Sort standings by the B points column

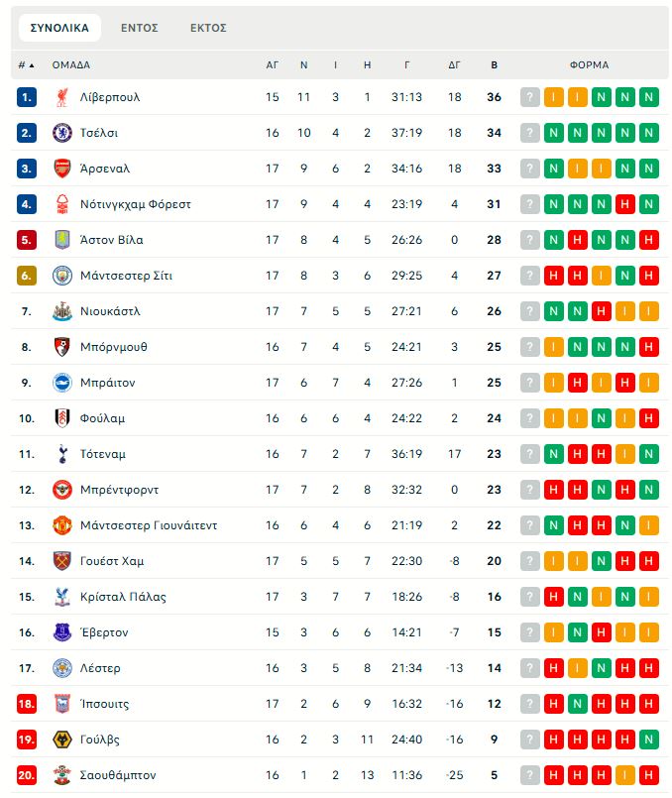(495, 65)
